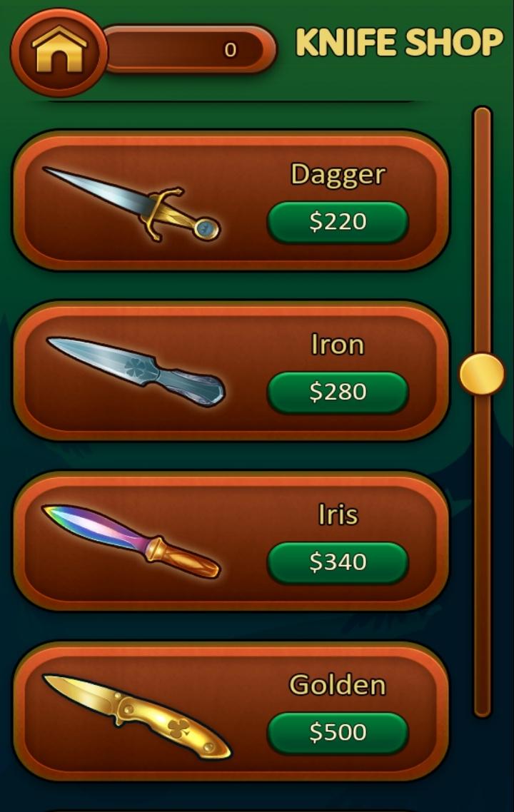514x812 pixels.
Task: Tap the Golden folding knife image
Action: [x=137, y=716]
